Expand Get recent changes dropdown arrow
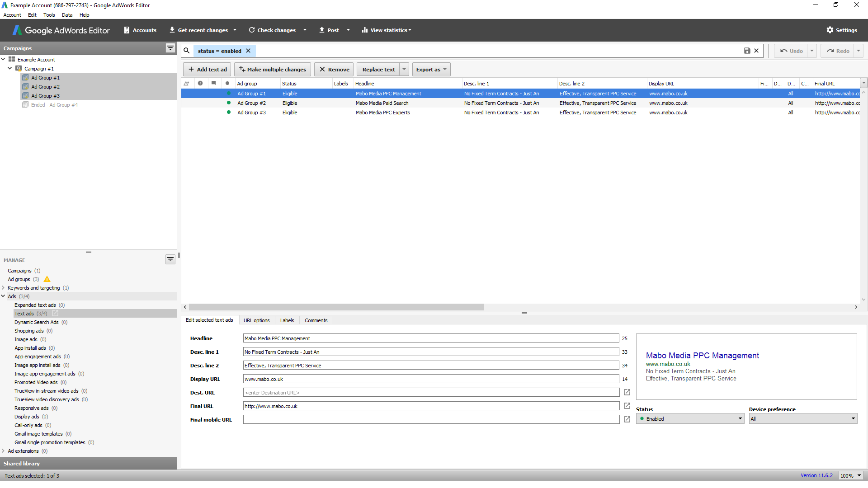The image size is (868, 488). coord(235,30)
